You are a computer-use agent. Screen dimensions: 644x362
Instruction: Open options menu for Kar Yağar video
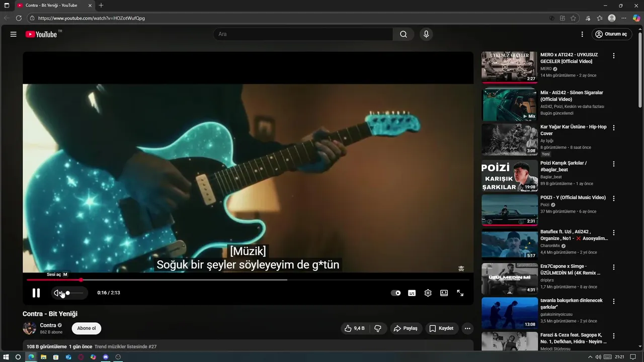613,128
